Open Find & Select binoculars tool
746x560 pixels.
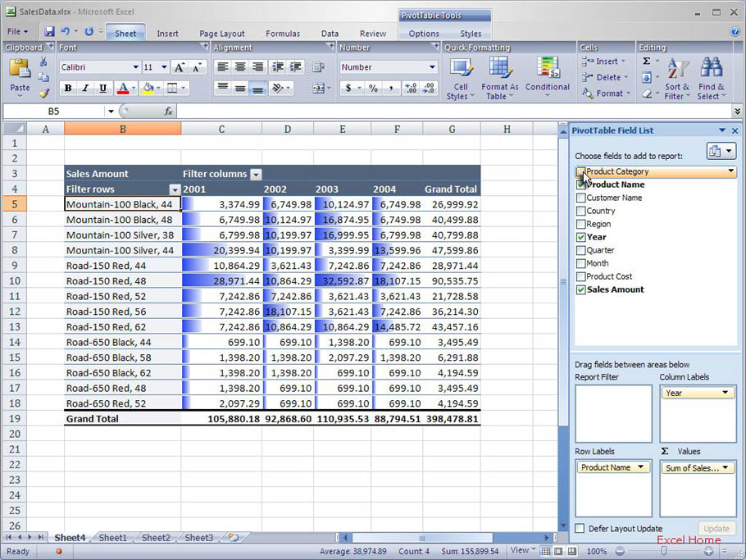(711, 68)
